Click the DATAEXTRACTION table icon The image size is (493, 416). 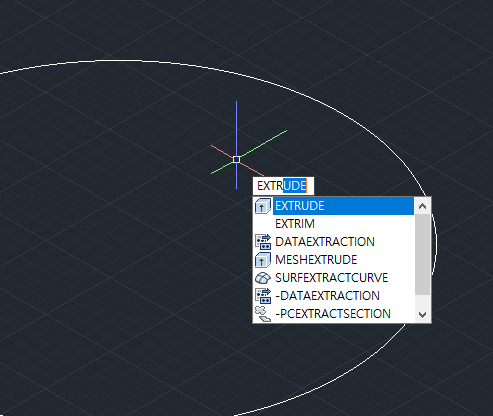pos(263,242)
